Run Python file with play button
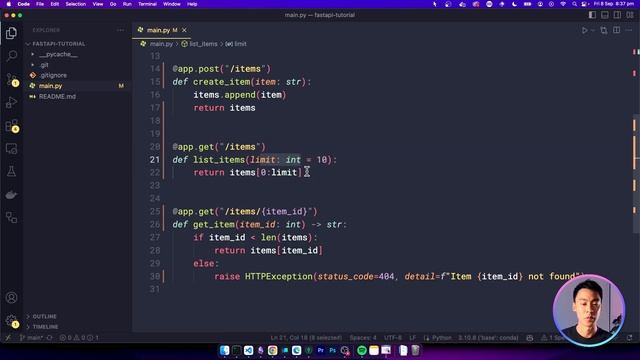Image resolution: width=640 pixels, height=360 pixels. [x=584, y=30]
